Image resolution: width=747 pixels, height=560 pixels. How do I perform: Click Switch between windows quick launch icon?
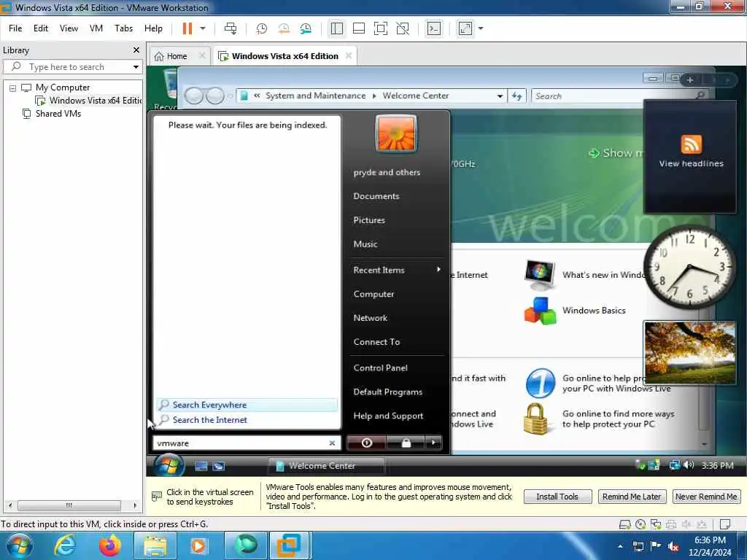click(x=218, y=466)
